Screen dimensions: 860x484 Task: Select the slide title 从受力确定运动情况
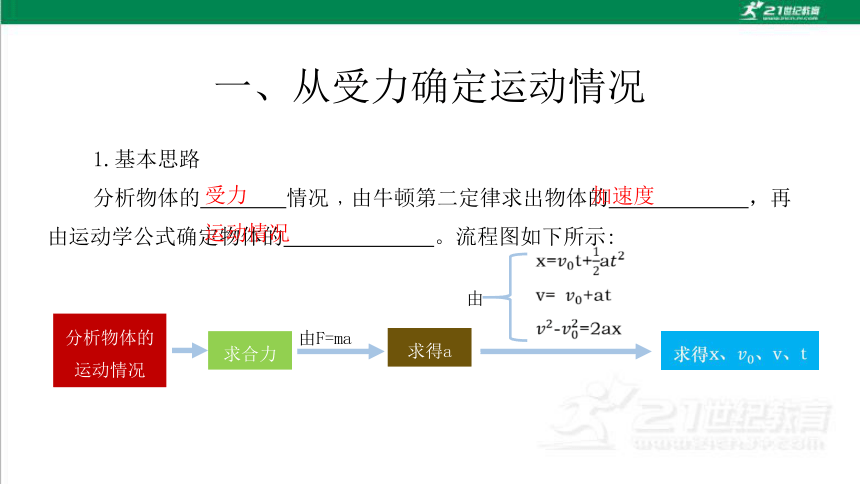click(x=429, y=87)
